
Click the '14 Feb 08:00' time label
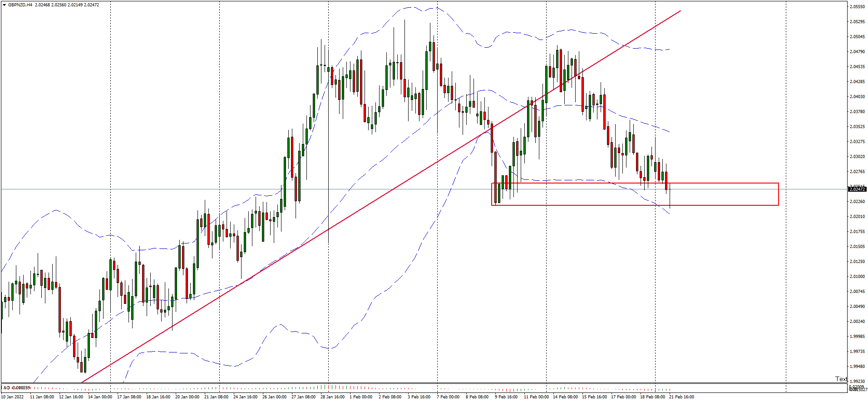point(565,397)
